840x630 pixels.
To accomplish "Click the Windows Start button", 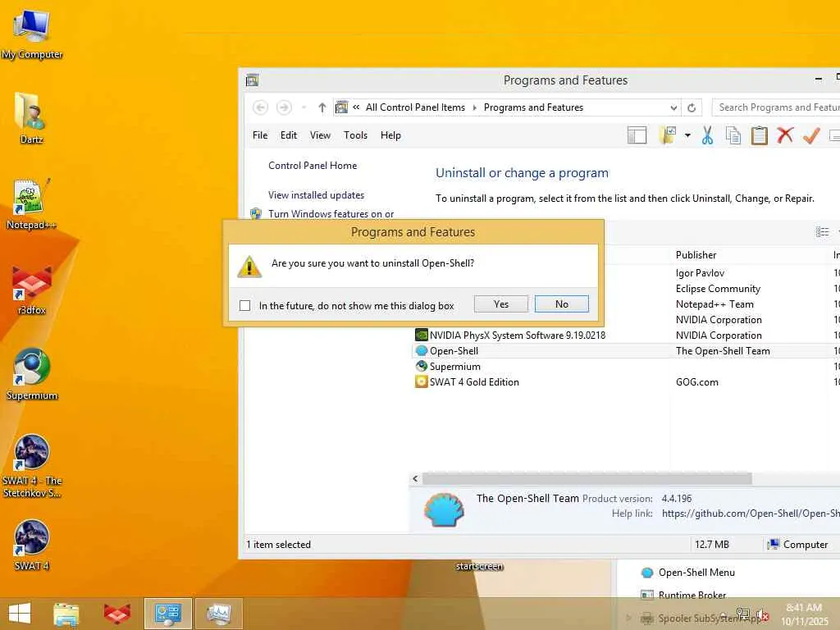I will click(x=20, y=613).
